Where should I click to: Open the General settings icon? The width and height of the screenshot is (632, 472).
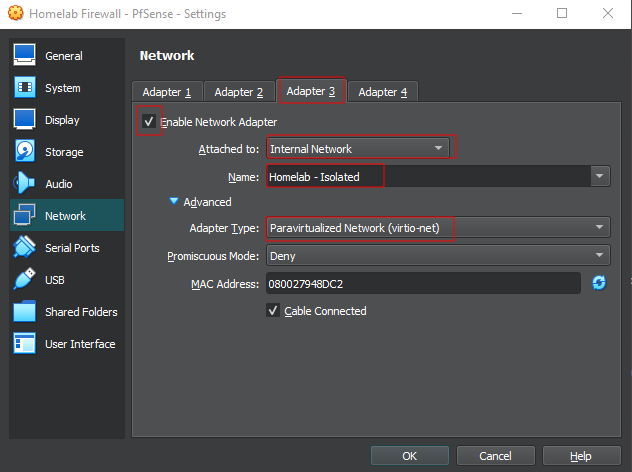coord(24,55)
